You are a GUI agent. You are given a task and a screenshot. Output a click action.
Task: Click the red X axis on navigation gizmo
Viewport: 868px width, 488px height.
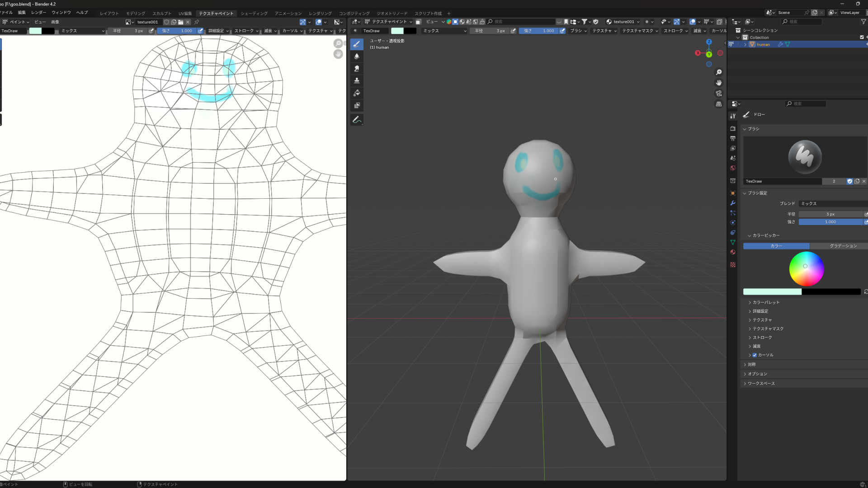click(698, 53)
